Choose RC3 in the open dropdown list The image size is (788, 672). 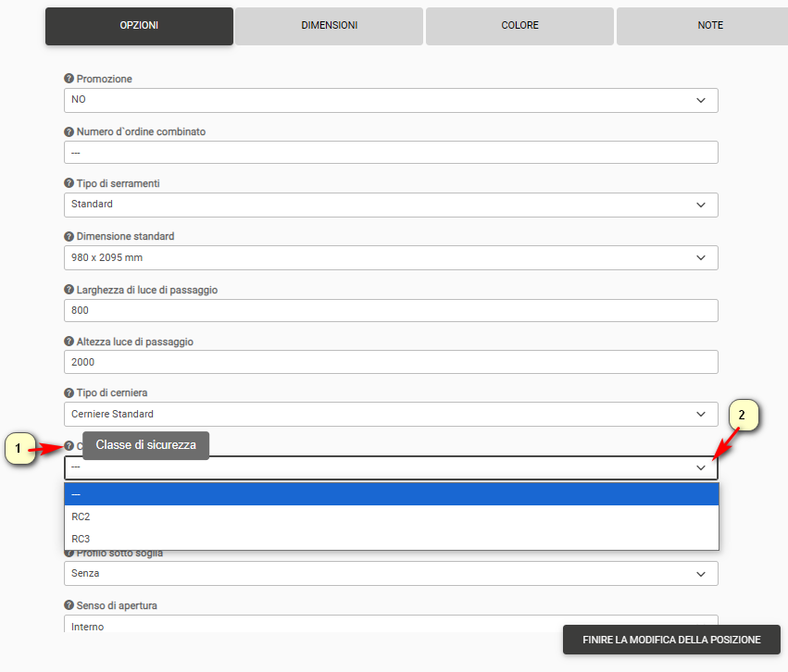pyautogui.click(x=391, y=539)
